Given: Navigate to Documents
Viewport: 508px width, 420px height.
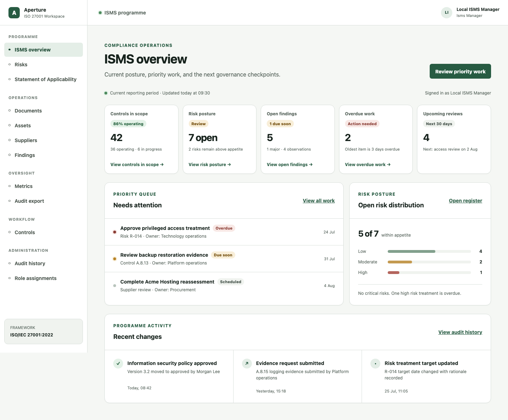Looking at the screenshot, I should click(x=43, y=111).
